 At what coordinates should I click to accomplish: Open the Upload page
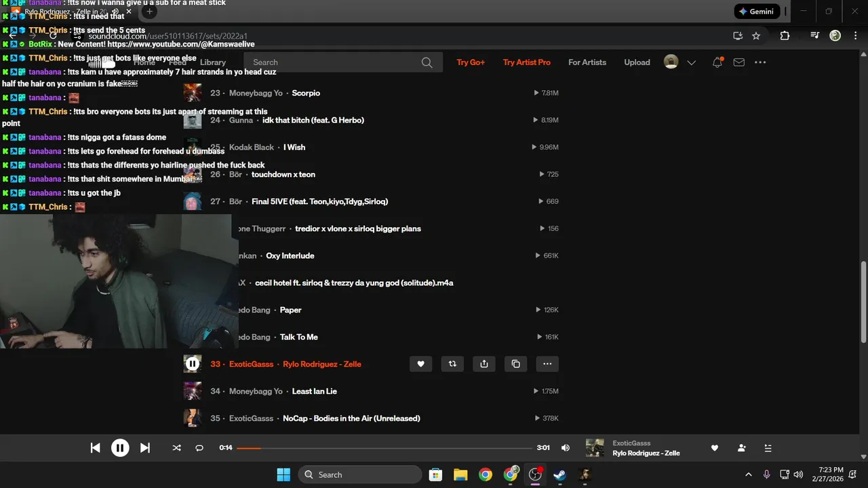click(637, 62)
